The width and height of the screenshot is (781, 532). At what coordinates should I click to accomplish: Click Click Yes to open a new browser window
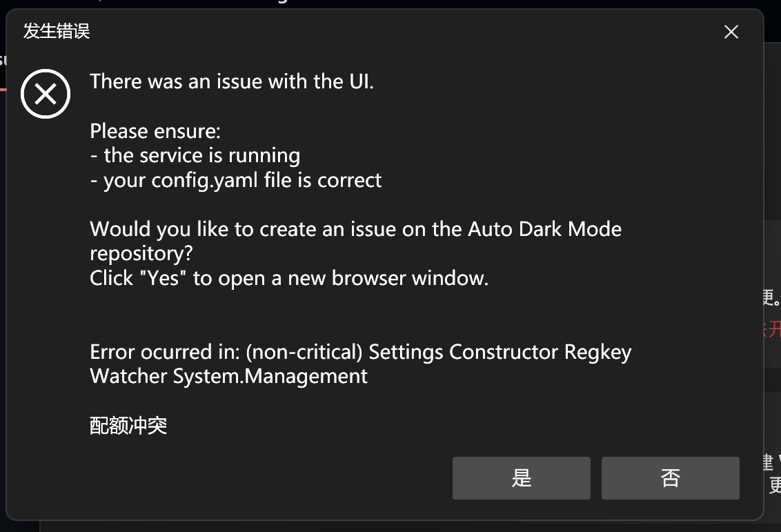(x=288, y=277)
